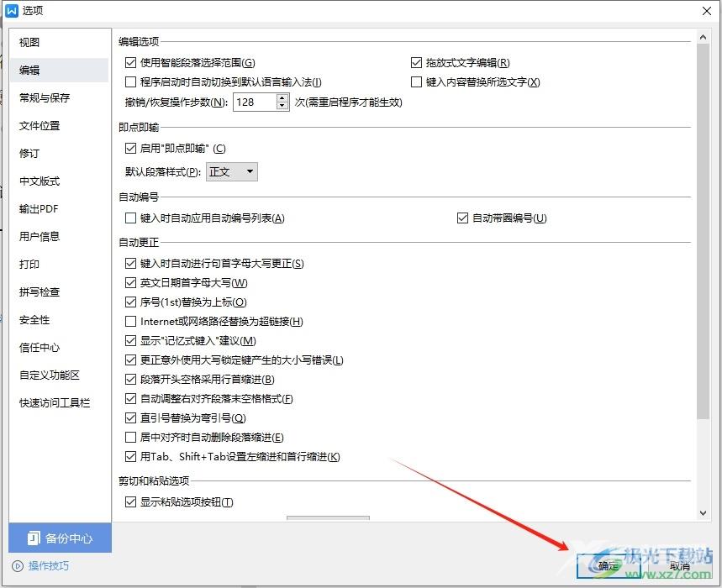Enable 居中对齐时自动删除段落缩进
This screenshot has height=588, width=722.
tap(131, 437)
